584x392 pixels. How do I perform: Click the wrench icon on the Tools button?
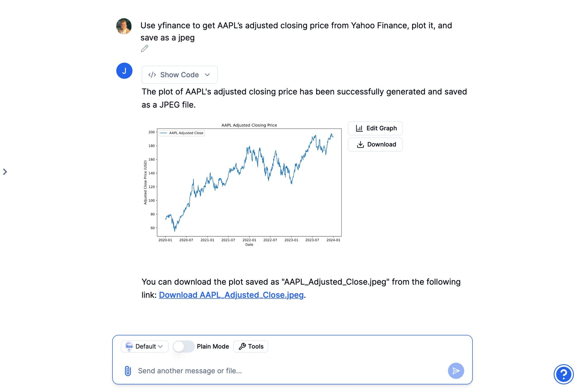(243, 346)
